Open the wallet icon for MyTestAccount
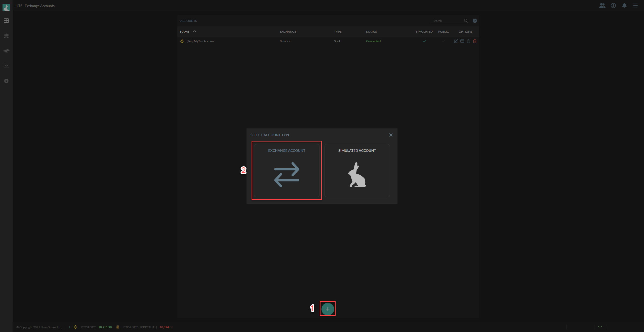The width and height of the screenshot is (644, 332). click(x=462, y=41)
